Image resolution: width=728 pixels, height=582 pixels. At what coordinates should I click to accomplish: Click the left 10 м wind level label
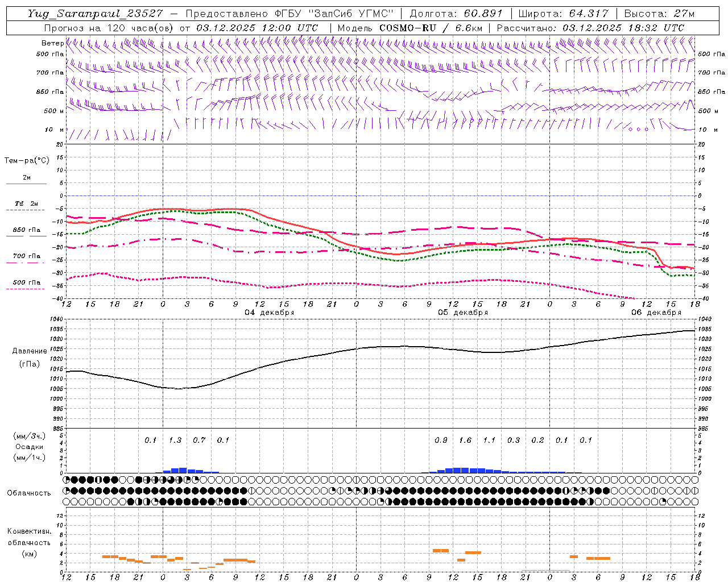(55, 130)
